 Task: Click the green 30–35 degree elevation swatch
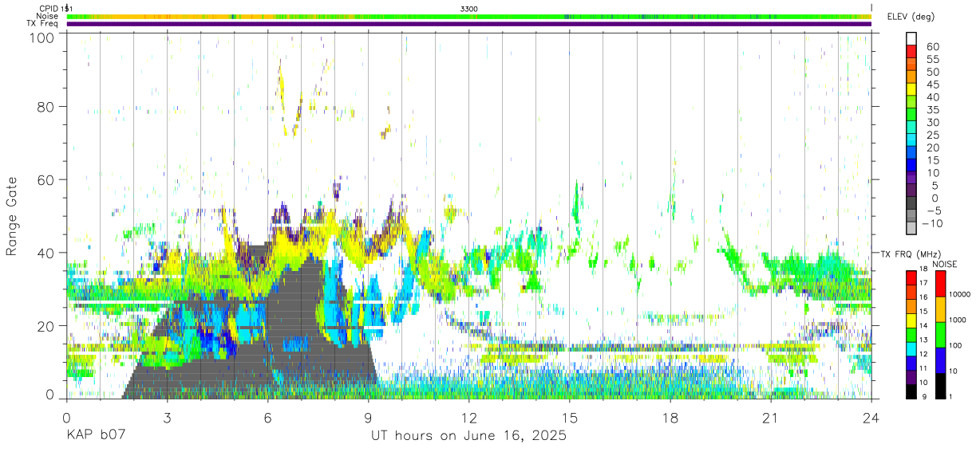[911, 116]
